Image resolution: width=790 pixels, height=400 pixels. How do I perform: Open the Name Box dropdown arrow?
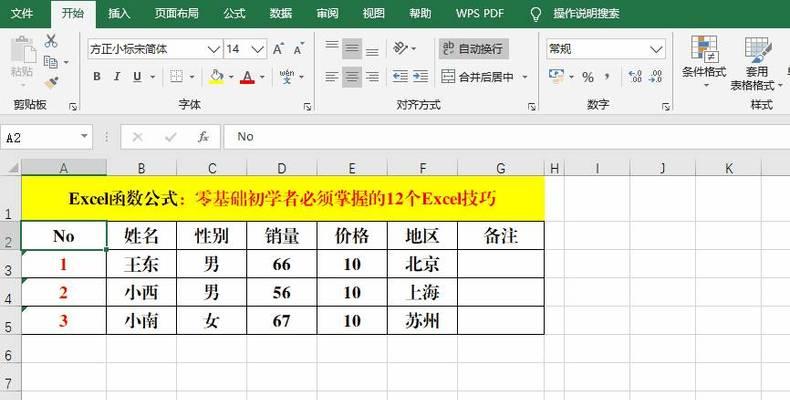point(84,137)
